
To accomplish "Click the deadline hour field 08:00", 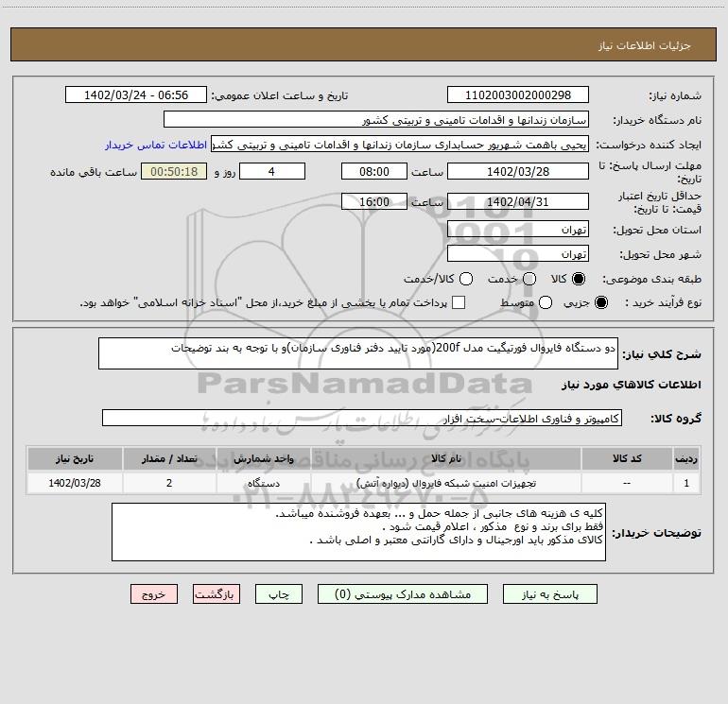I will click(374, 171).
